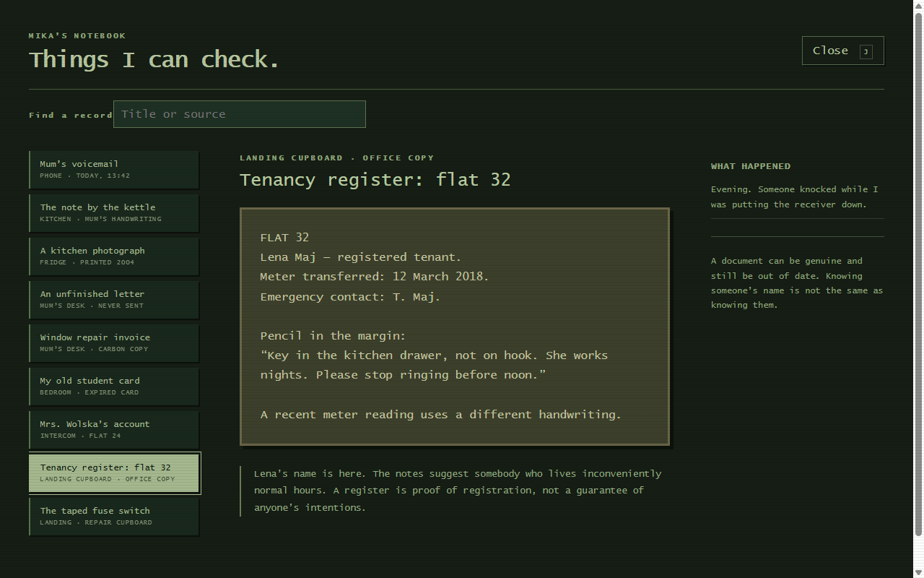This screenshot has height=578, width=924.
Task: Open the Window repair invoice record
Action: click(114, 343)
